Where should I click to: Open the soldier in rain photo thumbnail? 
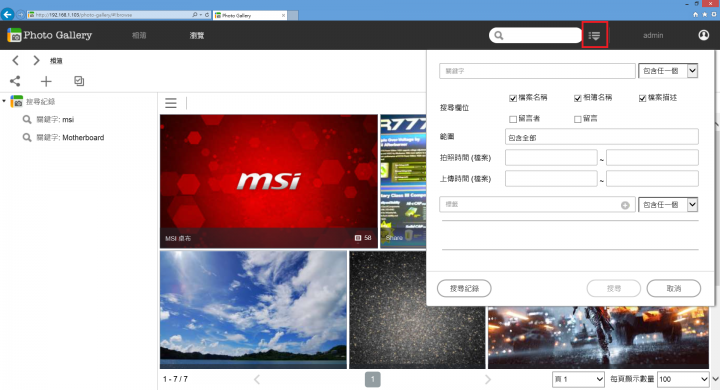[x=598, y=338]
